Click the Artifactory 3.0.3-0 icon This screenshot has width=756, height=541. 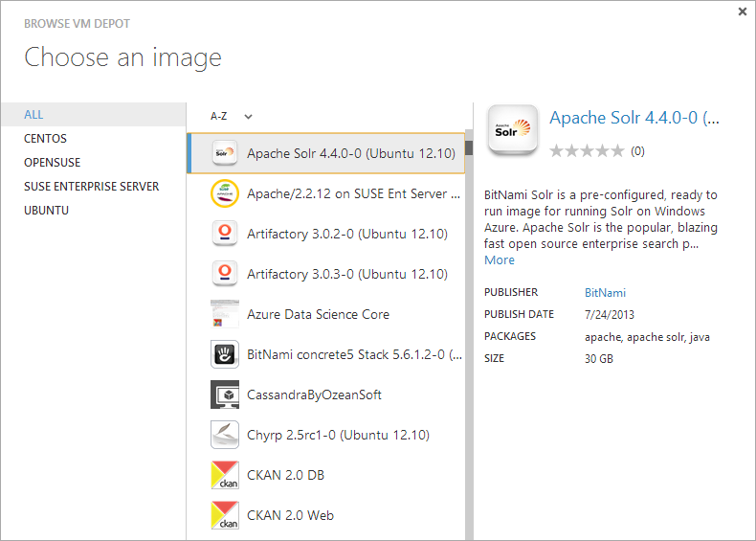point(225,274)
